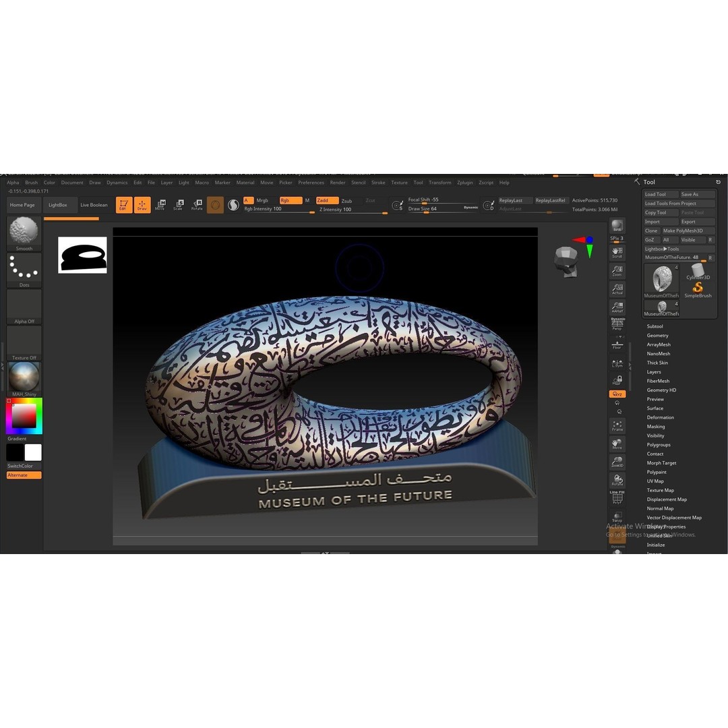Expand the Deformation subpalette
The width and height of the screenshot is (728, 728).
click(x=660, y=417)
